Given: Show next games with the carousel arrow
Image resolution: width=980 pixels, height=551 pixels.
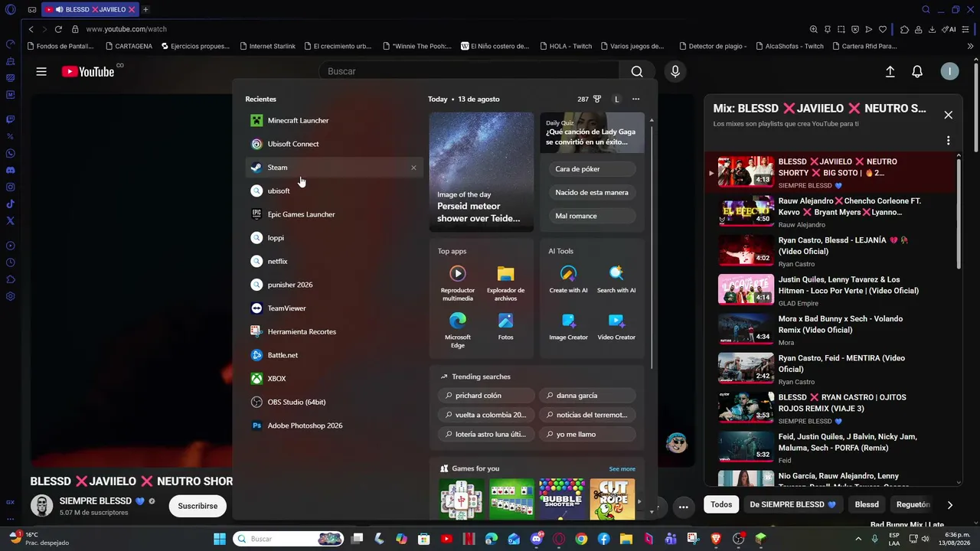Looking at the screenshot, I should coord(639,502).
